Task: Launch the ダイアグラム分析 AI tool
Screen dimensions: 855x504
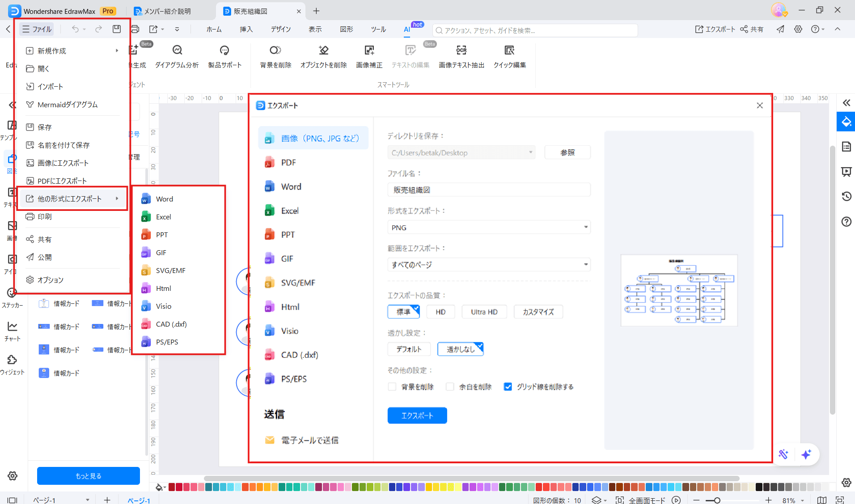Action: (177, 56)
